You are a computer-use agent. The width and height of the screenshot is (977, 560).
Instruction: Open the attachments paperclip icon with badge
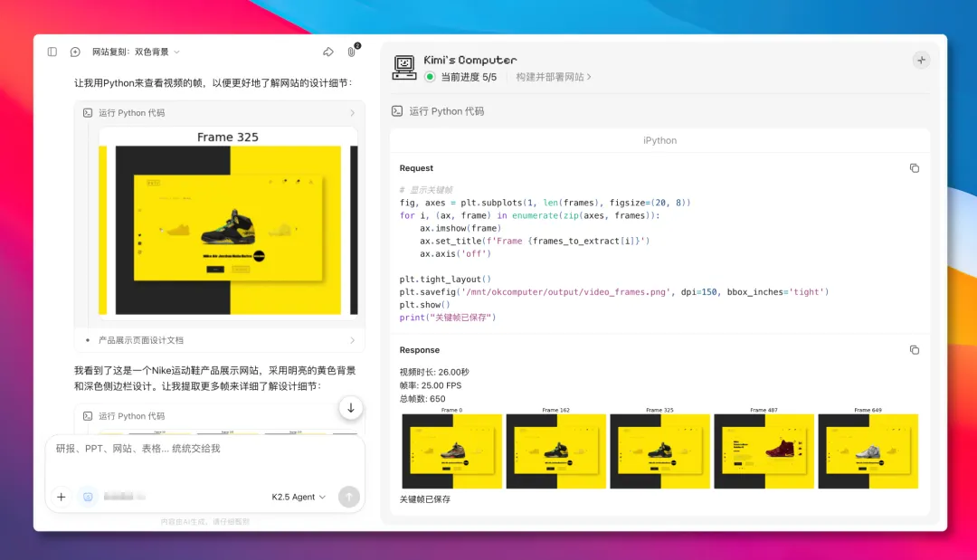pyautogui.click(x=352, y=51)
